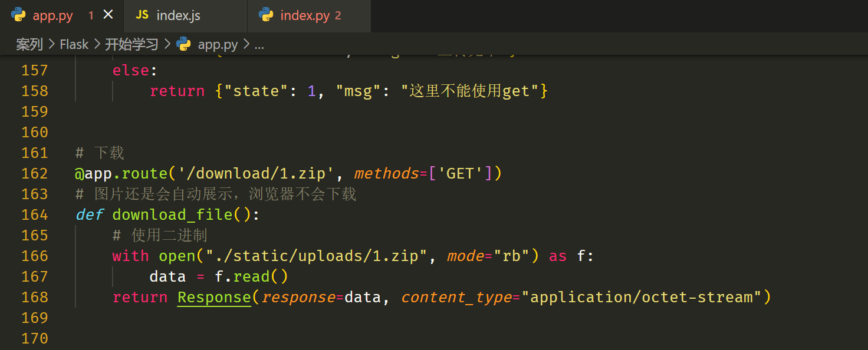This screenshot has width=868, height=350.
Task: Click the with keyword on line 166
Action: pos(131,256)
